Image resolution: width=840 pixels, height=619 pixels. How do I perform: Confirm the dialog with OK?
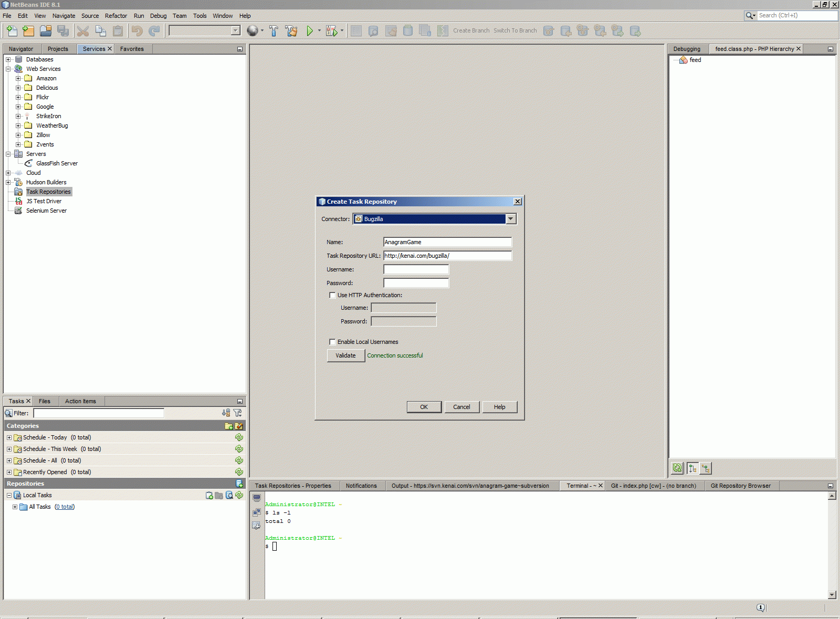coord(424,407)
